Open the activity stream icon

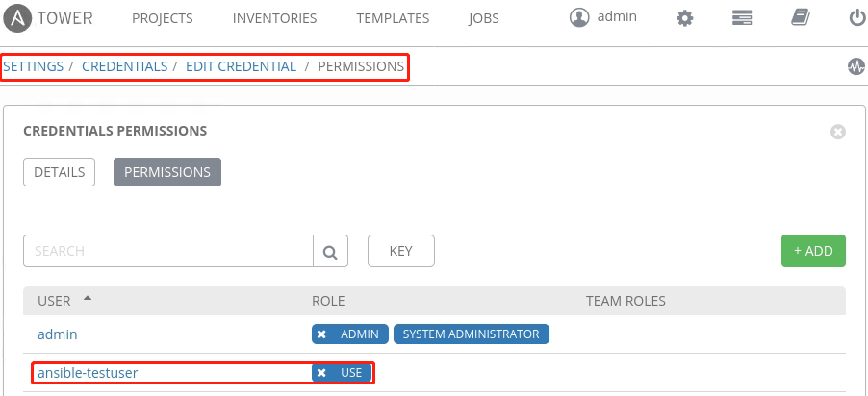(855, 66)
